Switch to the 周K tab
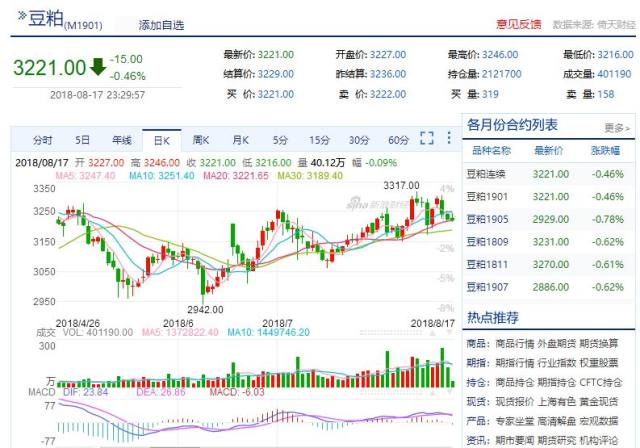 200,140
